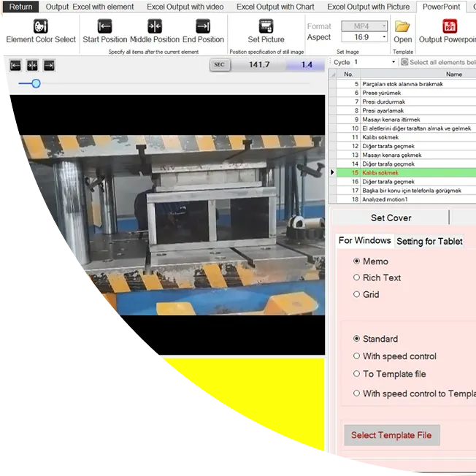476x476 pixels.
Task: Switch to Excel Output with Chart tab
Action: click(x=275, y=7)
